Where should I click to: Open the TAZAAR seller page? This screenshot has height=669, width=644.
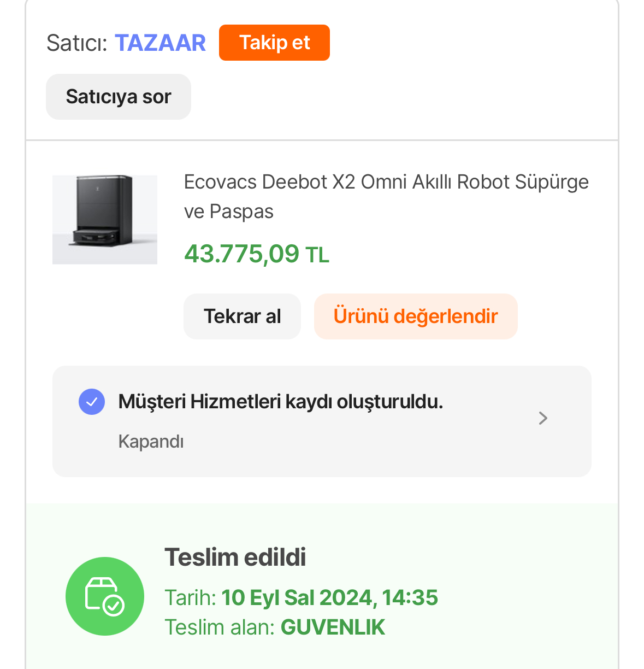click(x=160, y=43)
